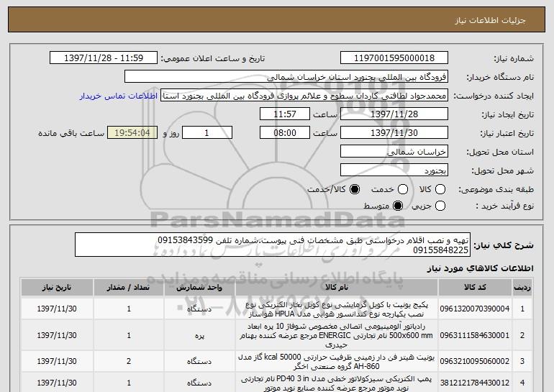The image size is (554, 392).
Task: Click the delivery province field خراسان شمالی
Action: (394, 152)
